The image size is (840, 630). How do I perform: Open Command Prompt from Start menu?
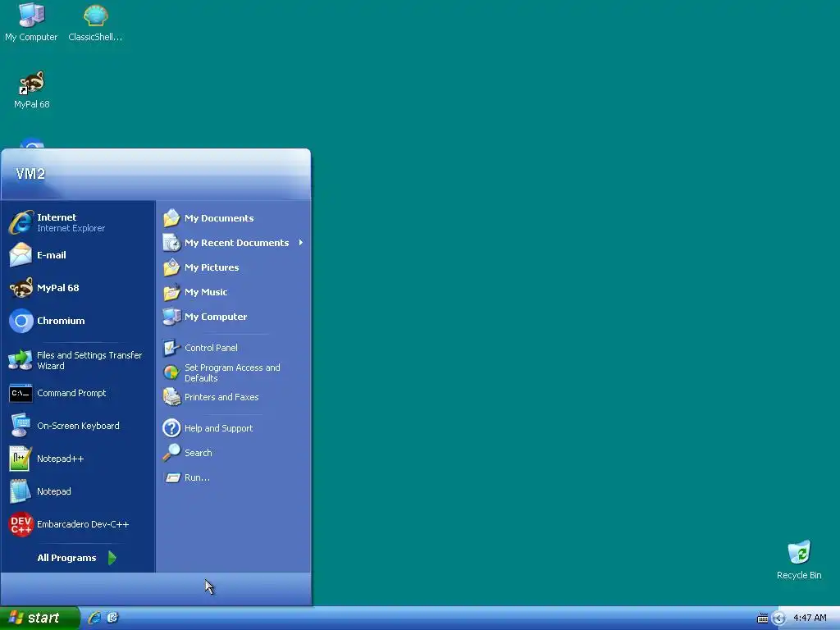(78, 393)
